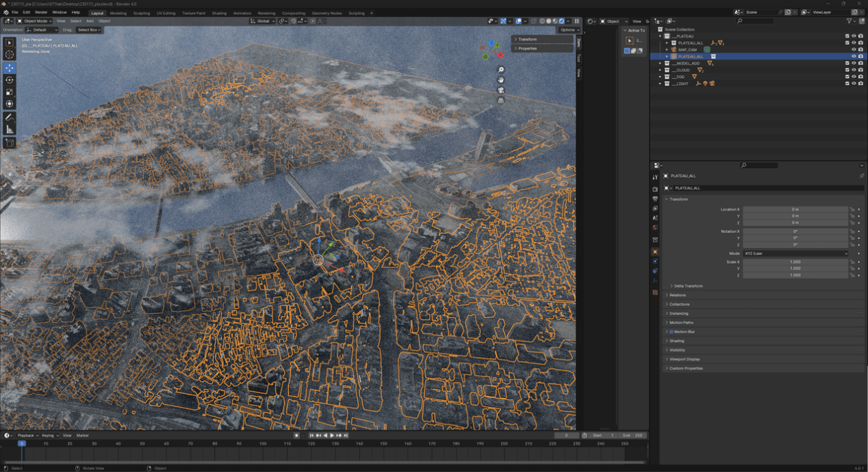Screen dimensions: 868x472
Task: Select the Add Cube tool
Action: point(10,143)
